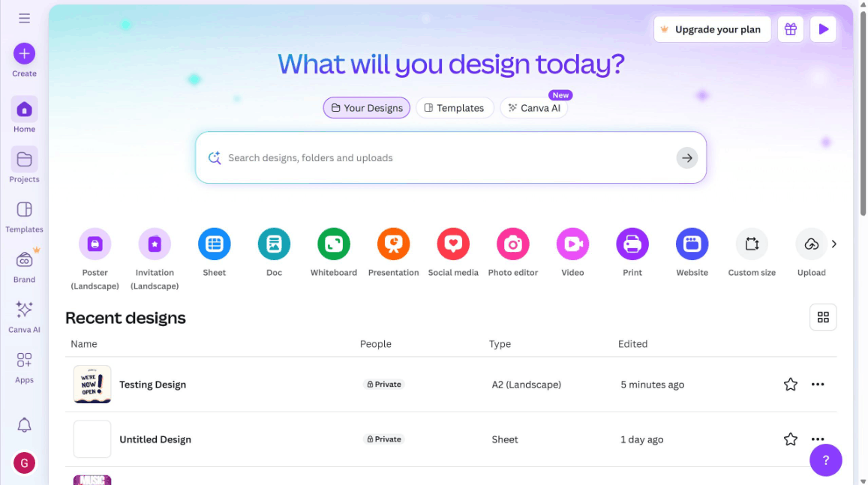Open Projects in the sidebar
The width and height of the screenshot is (868, 485).
point(24,166)
